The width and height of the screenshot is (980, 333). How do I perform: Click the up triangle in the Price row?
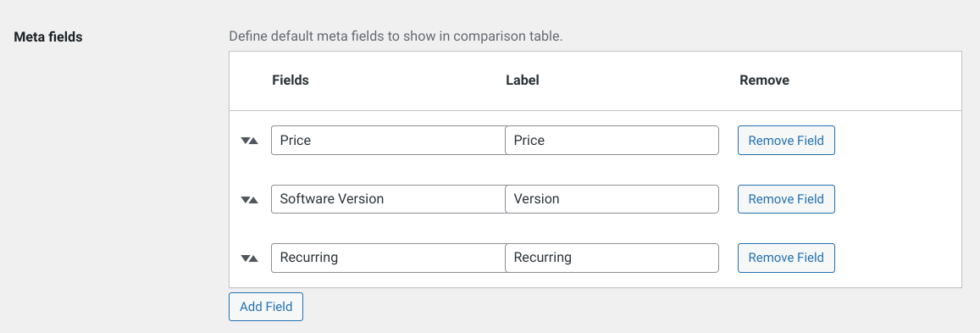pos(254,142)
